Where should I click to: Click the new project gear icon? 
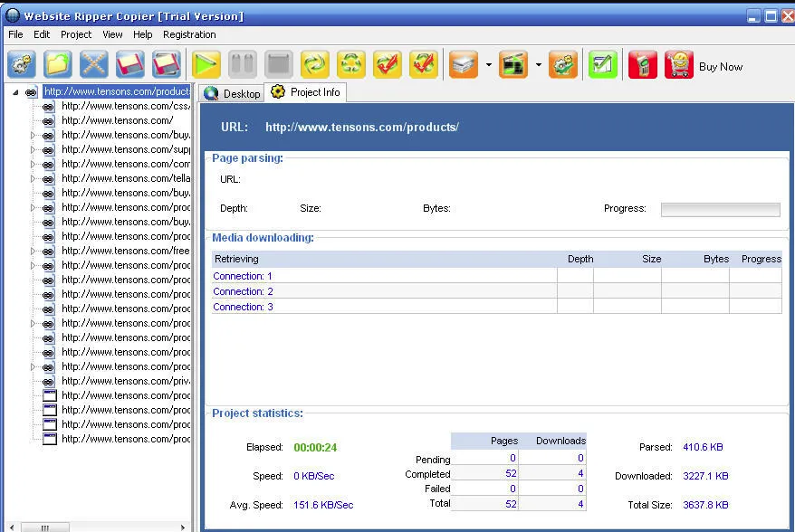pyautogui.click(x=22, y=64)
